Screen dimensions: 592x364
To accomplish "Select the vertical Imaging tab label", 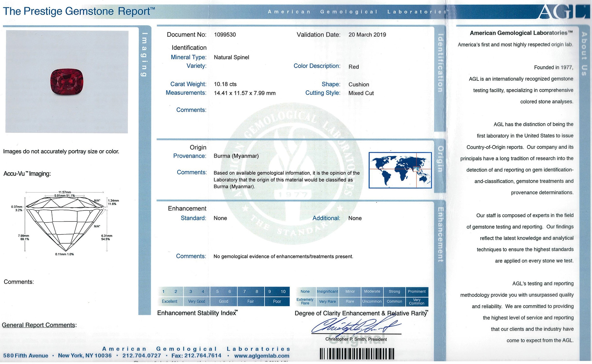I will click(x=144, y=55).
